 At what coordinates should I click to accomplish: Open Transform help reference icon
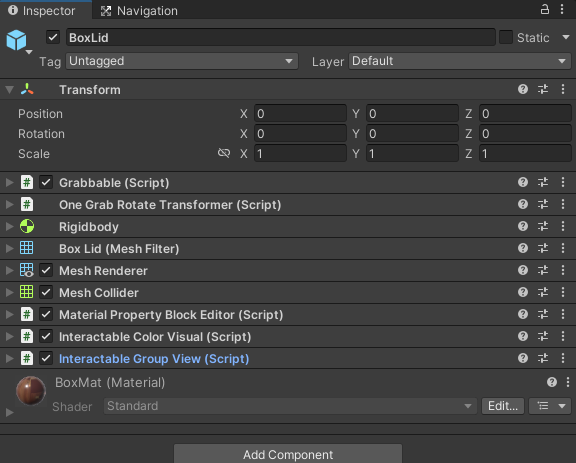pyautogui.click(x=523, y=89)
